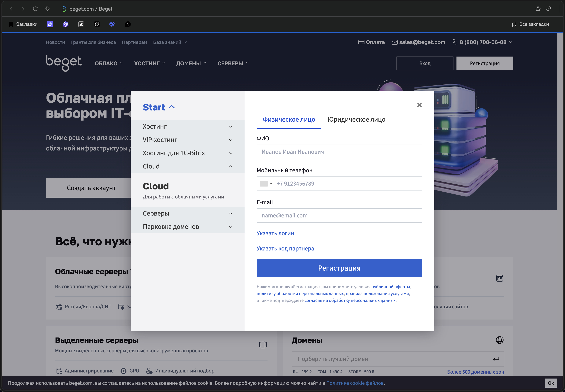Collapse the Start plan selector
This screenshot has width=565, height=392.
tap(159, 107)
